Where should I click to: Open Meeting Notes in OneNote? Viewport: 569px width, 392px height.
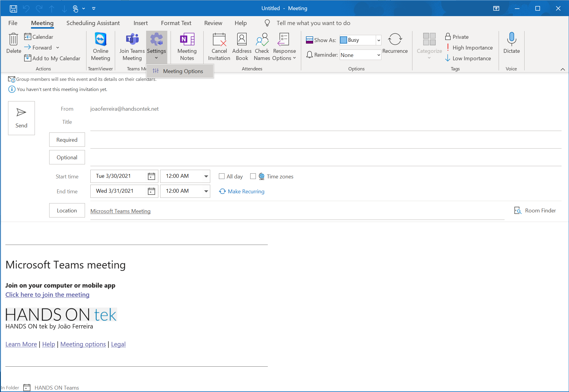[x=186, y=46]
